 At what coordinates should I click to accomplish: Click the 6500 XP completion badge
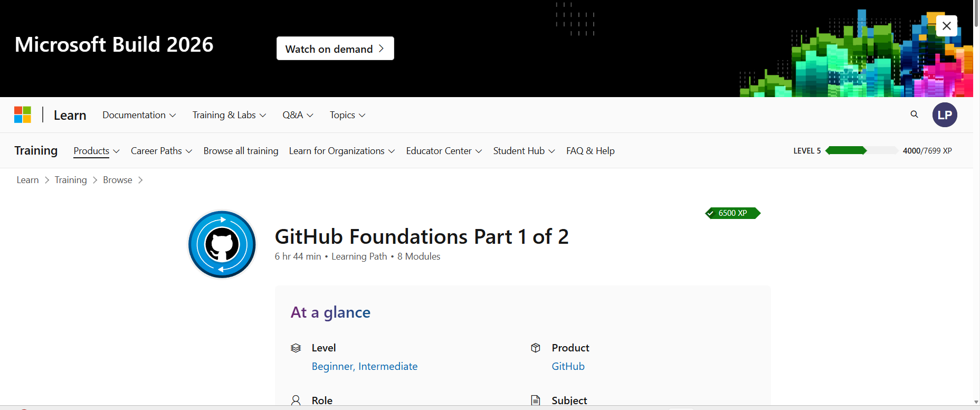pyautogui.click(x=732, y=213)
